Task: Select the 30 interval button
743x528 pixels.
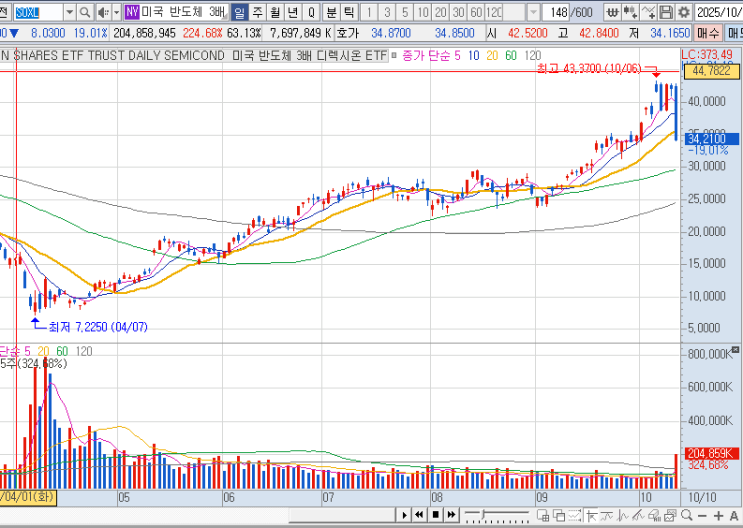Action: coord(458,12)
